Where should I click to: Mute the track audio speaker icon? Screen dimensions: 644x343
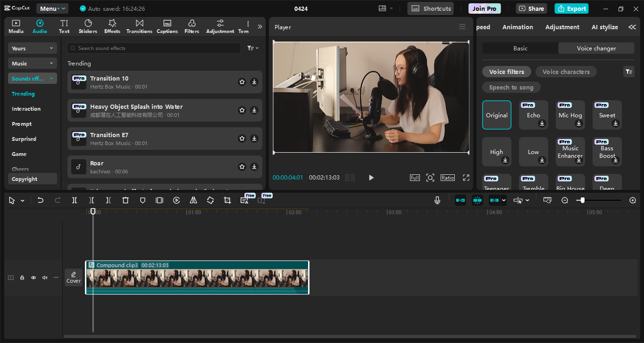(45, 278)
